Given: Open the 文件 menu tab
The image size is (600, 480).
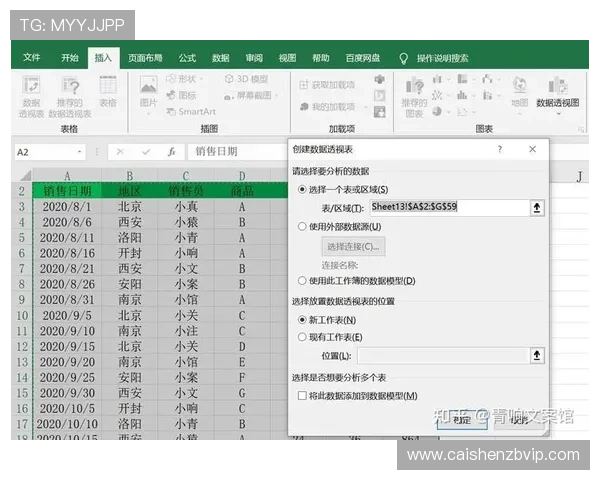Looking at the screenshot, I should 31,58.
